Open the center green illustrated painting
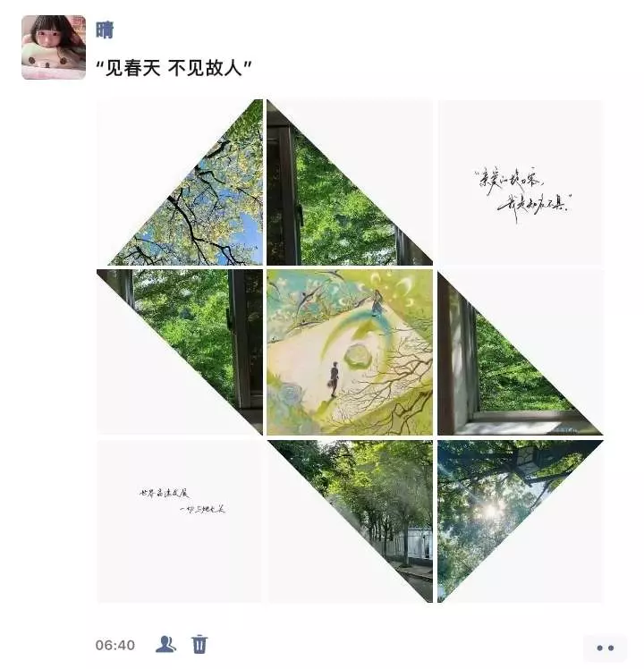Screen dimensions: 644x669 (350, 352)
